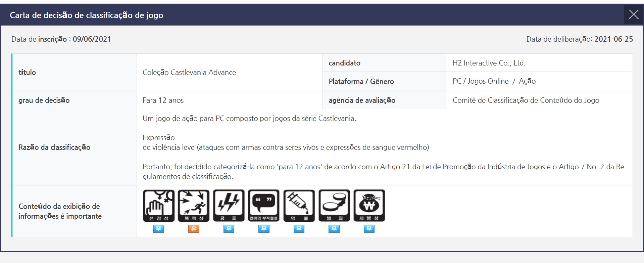
Task: Click the blue badge under drugs icon
Action: pyautogui.click(x=299, y=229)
